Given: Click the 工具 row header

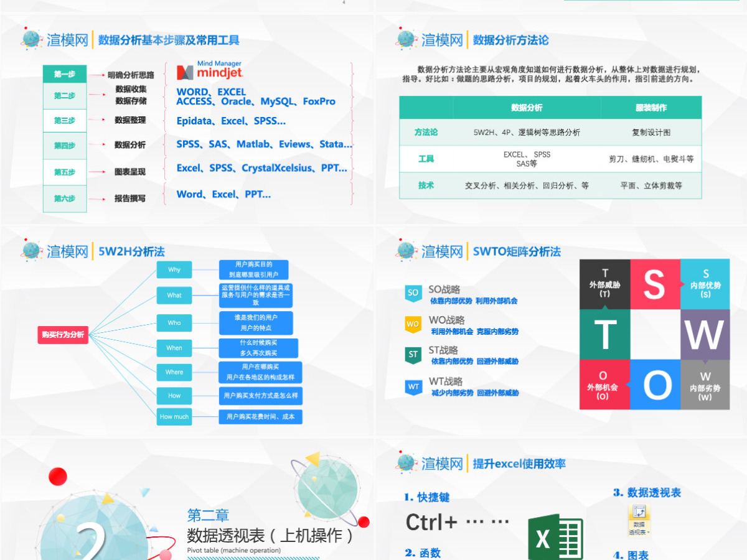Looking at the screenshot, I should [426, 159].
